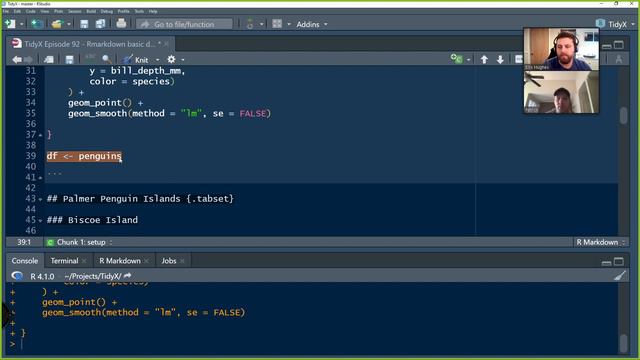Collapse the Biscoe Island section
This screenshot has width=640, height=360.
tap(40, 220)
